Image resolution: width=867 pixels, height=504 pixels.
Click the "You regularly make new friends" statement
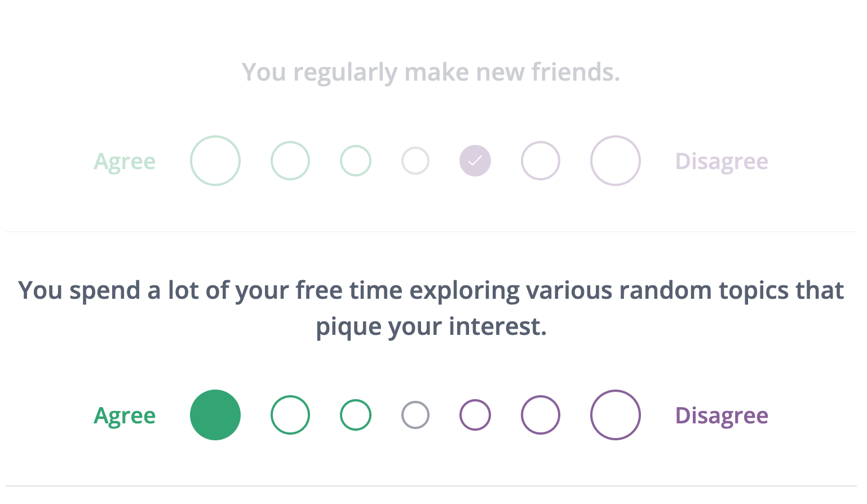431,73
